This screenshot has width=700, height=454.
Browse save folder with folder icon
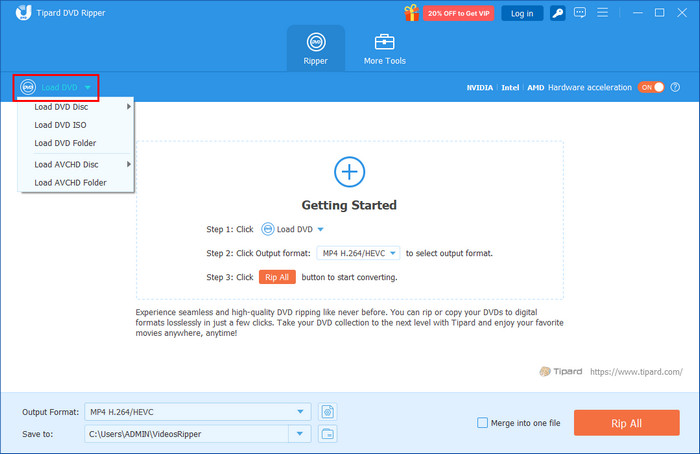pyautogui.click(x=327, y=433)
